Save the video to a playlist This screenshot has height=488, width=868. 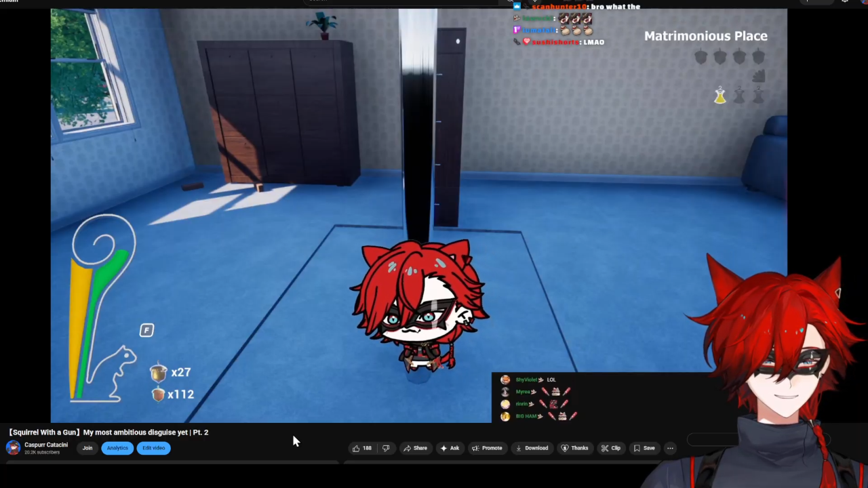click(644, 448)
